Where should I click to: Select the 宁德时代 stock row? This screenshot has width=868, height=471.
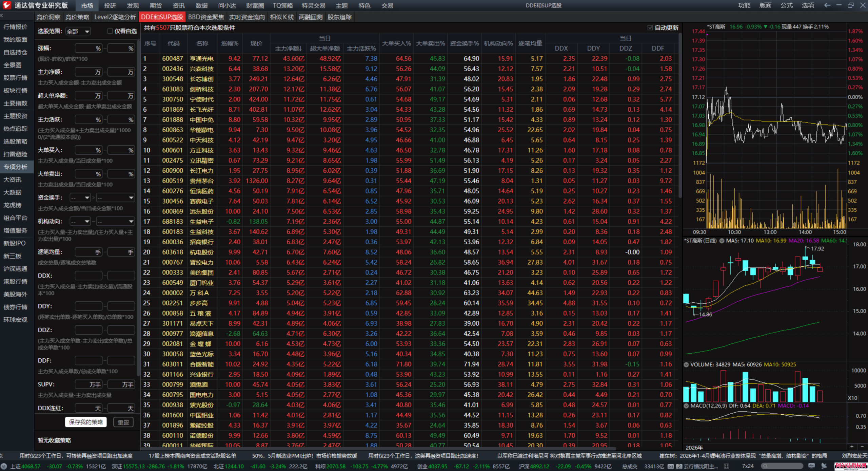click(410, 99)
